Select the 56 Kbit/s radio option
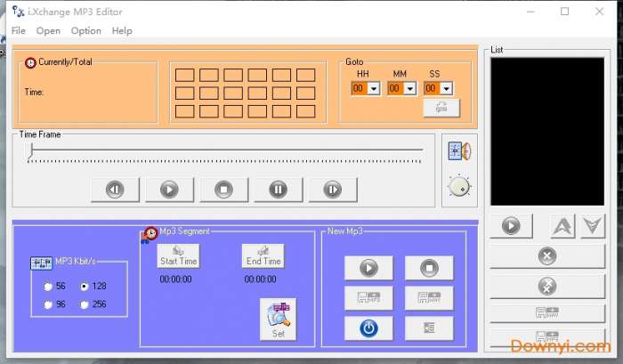Viewport: 623px width, 364px height. 48,287
